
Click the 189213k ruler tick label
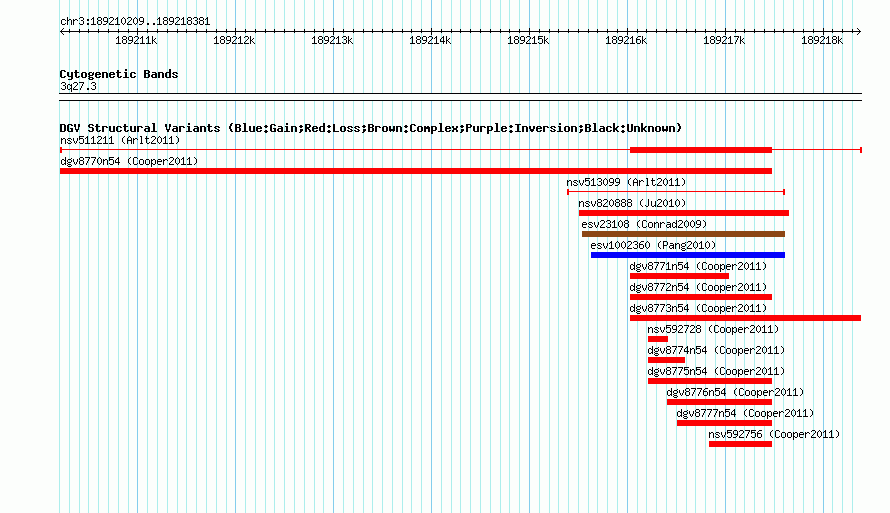tap(332, 40)
